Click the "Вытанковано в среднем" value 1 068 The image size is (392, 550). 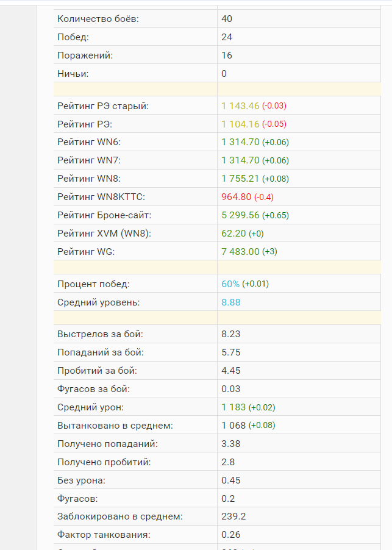[233, 426]
